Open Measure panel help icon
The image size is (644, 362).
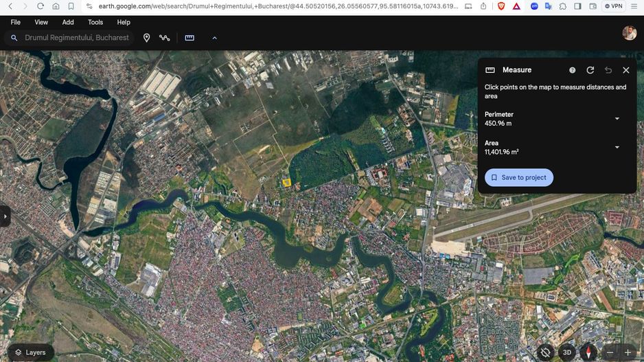573,70
